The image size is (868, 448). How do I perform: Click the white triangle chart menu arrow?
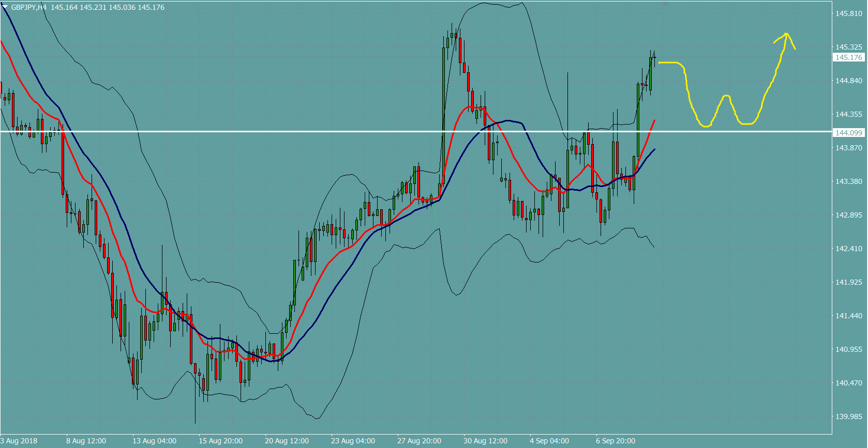click(5, 7)
